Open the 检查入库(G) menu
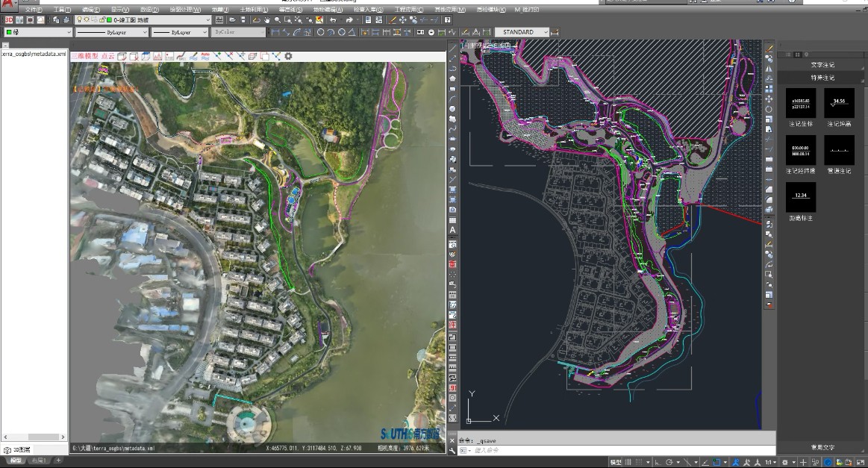Viewport: 868px width, 468px height. point(368,10)
